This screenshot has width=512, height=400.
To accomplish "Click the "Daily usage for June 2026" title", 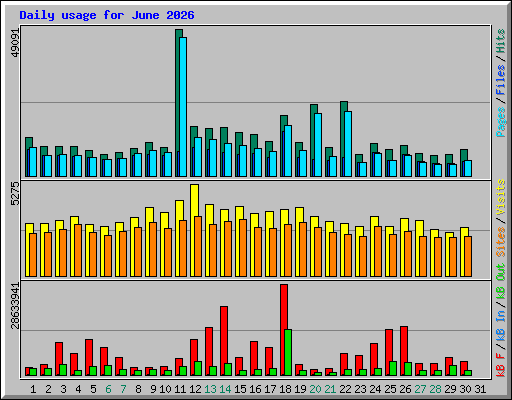I will (107, 15).
